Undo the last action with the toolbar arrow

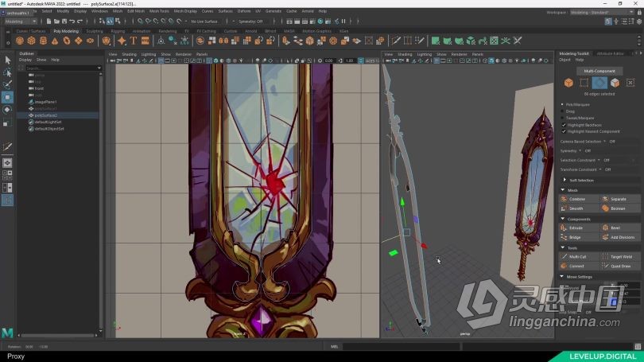coord(72,21)
